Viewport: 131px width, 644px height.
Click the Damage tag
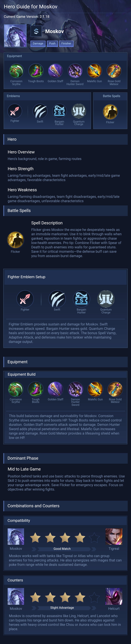(38, 44)
